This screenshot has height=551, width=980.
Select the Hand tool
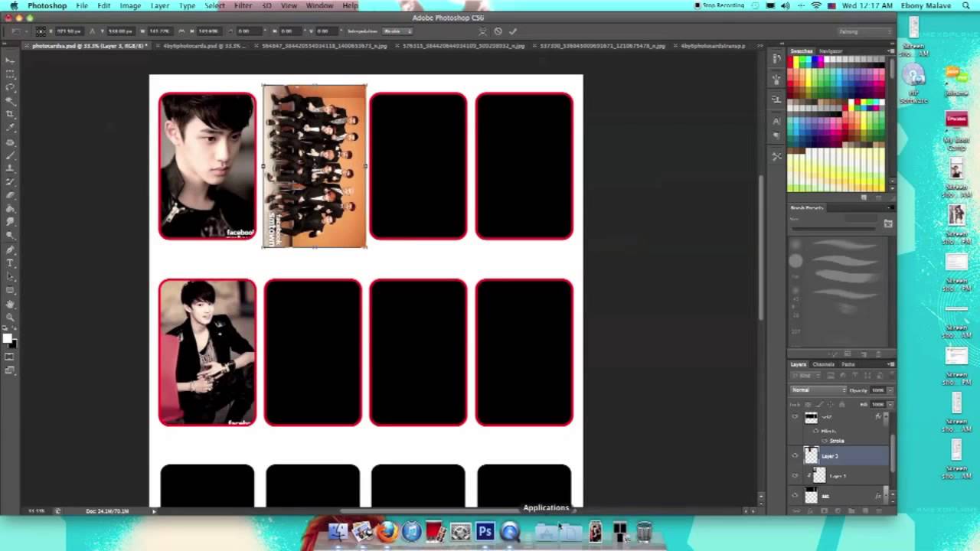pyautogui.click(x=10, y=304)
